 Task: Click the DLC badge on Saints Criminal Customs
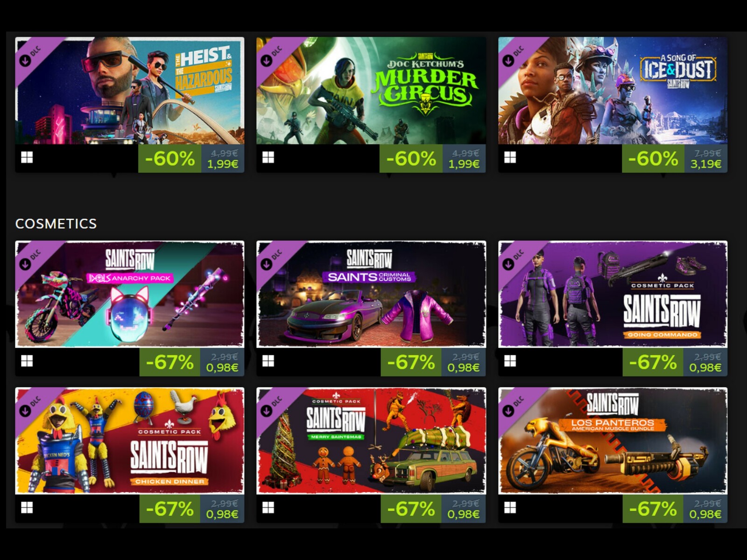tap(271, 260)
